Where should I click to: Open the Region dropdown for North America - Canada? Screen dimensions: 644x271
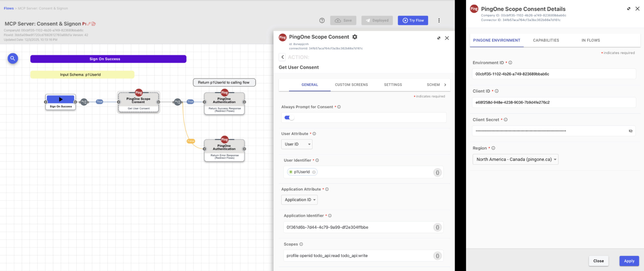515,159
